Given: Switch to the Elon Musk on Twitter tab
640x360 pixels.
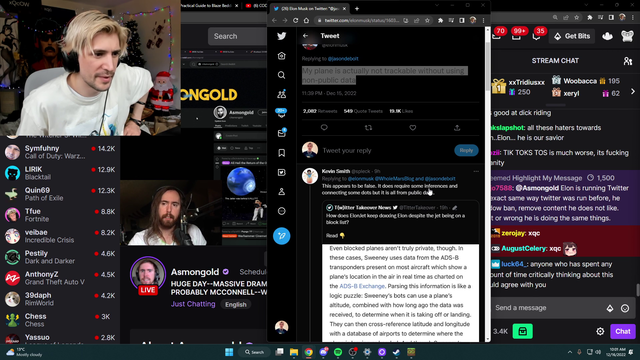Looking at the screenshot, I should pyautogui.click(x=309, y=8).
